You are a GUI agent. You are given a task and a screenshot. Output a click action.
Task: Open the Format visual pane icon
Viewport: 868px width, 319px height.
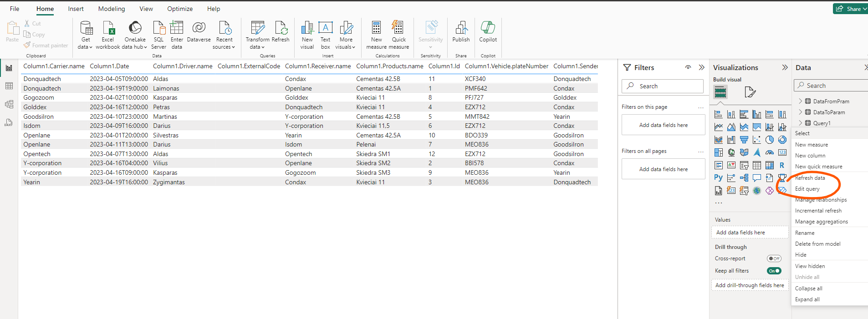point(750,92)
